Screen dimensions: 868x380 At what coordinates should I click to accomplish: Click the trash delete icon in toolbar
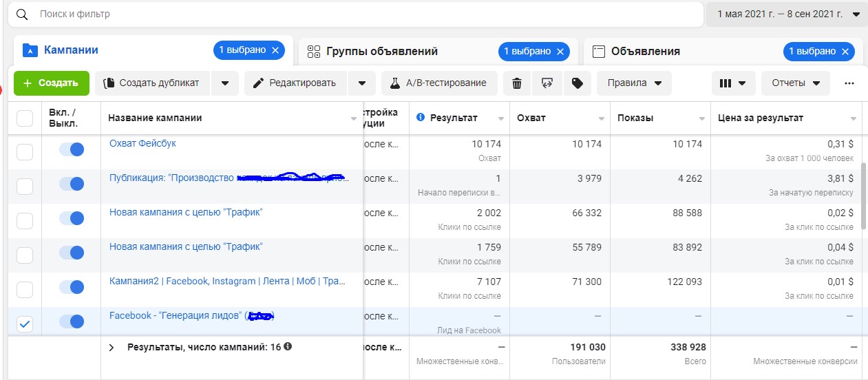(517, 83)
